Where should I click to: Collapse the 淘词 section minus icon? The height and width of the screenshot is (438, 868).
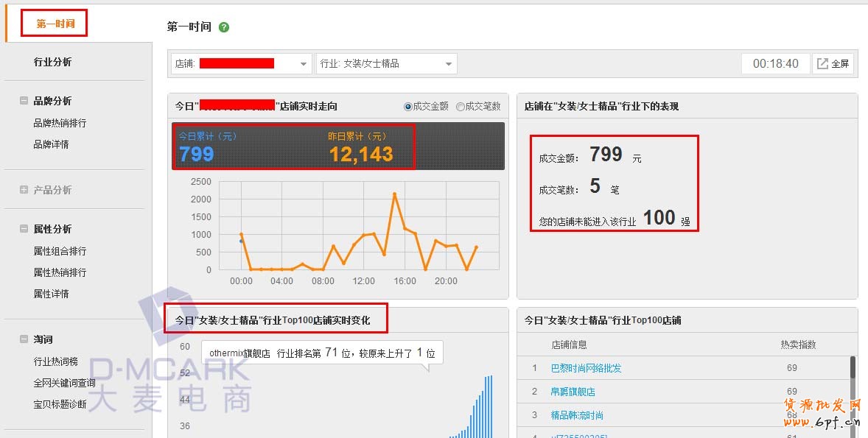(24, 339)
